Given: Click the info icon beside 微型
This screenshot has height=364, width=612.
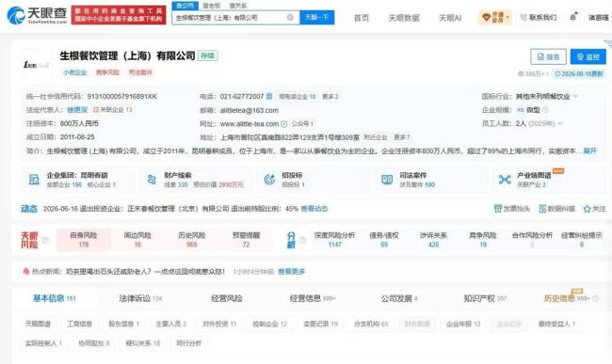Looking at the screenshot, I should (546, 110).
